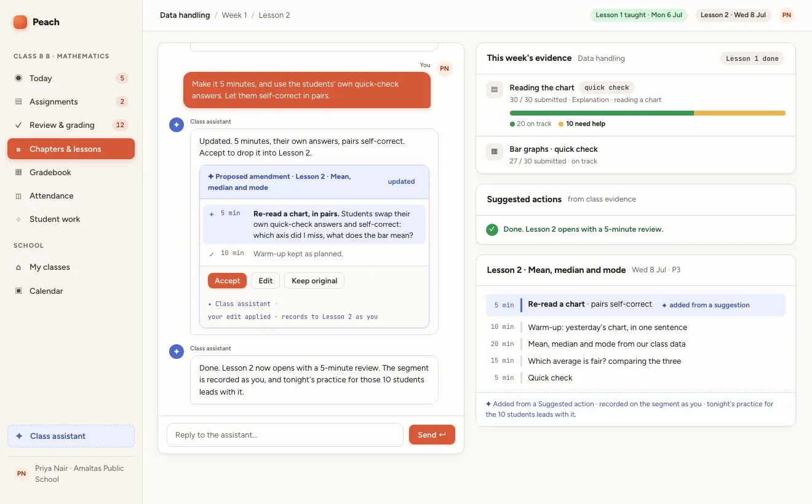The image size is (812, 504).
Task: Click the PN avatar beside Priya Nair
Action: point(22,474)
